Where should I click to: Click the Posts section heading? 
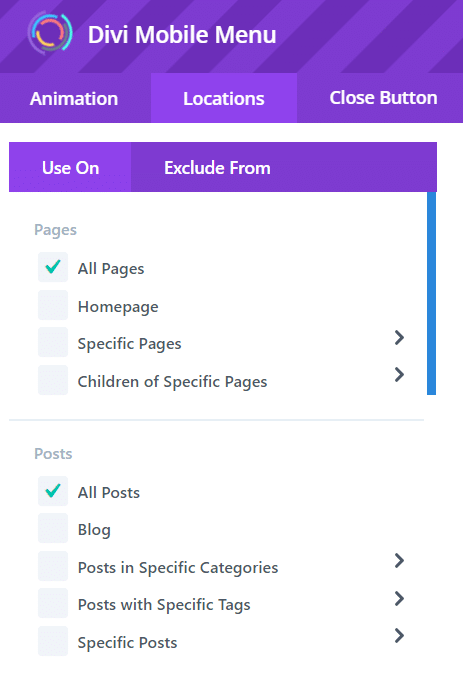click(x=53, y=454)
